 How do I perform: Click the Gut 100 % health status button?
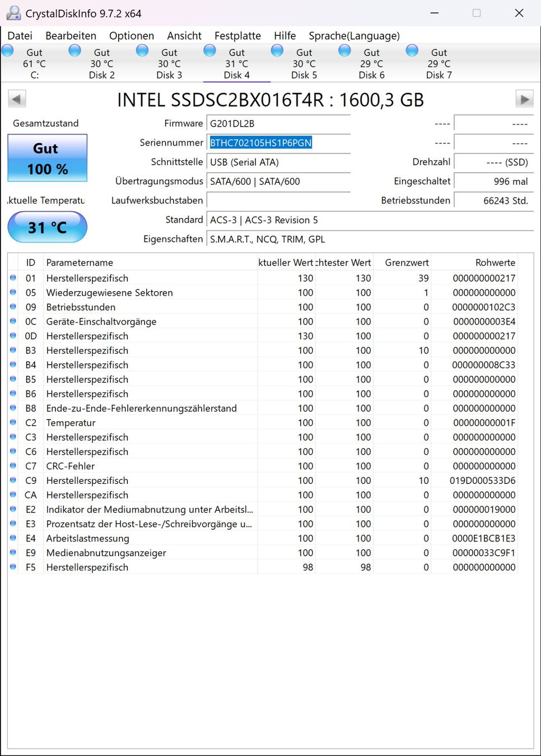pos(48,158)
